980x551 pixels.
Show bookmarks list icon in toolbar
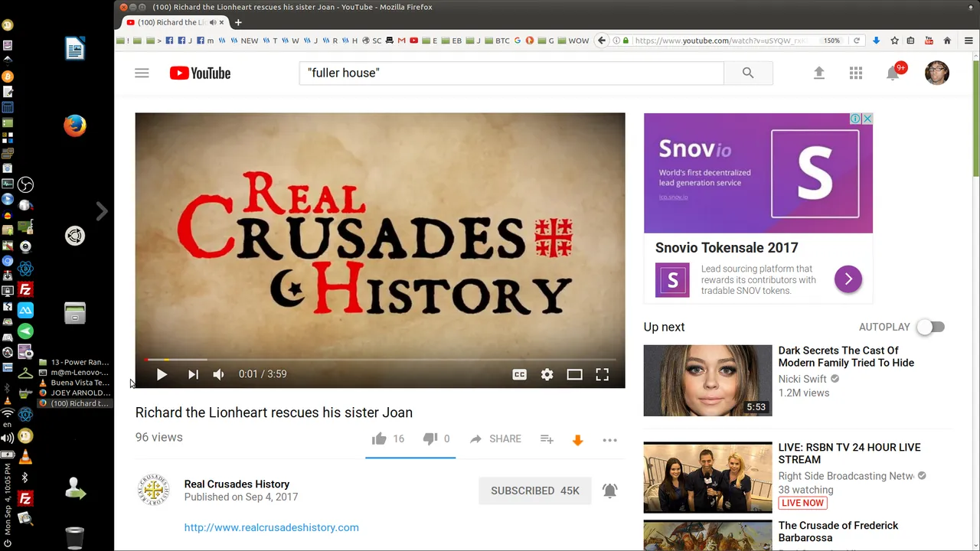tap(910, 41)
